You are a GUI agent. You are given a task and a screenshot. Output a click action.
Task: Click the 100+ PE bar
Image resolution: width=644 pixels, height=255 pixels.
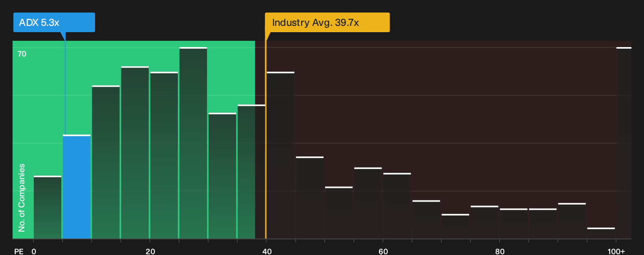624,143
